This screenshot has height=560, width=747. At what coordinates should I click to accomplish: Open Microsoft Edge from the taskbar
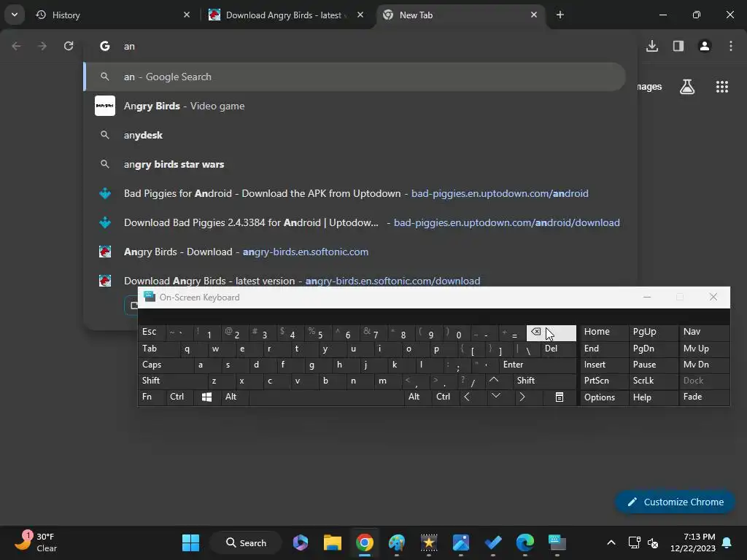pos(525,542)
